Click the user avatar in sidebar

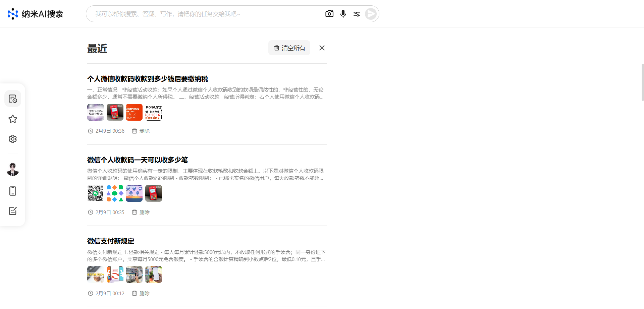click(13, 170)
